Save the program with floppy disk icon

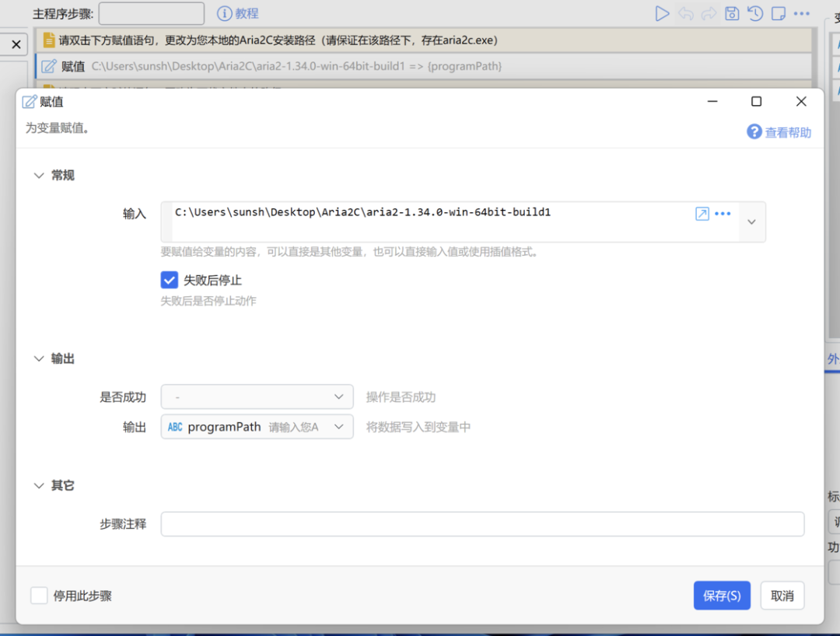click(732, 13)
